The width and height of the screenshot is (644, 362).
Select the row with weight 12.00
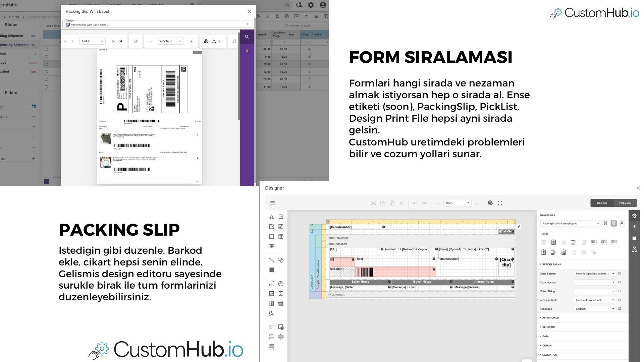[46, 72]
